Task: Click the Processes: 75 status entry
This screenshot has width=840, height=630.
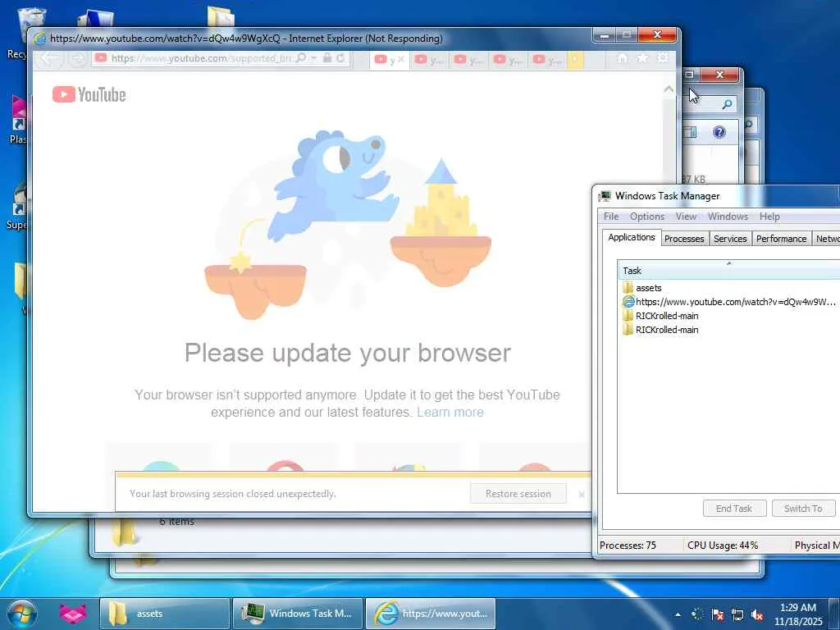Action: point(628,546)
